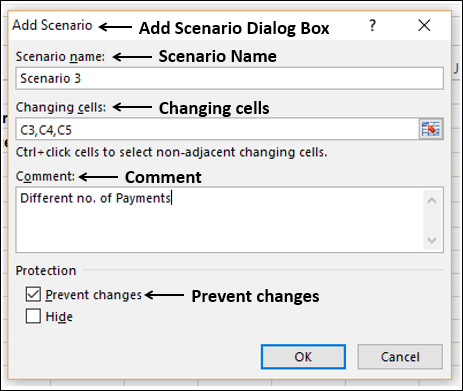Click the Cancel button

(x=400, y=357)
